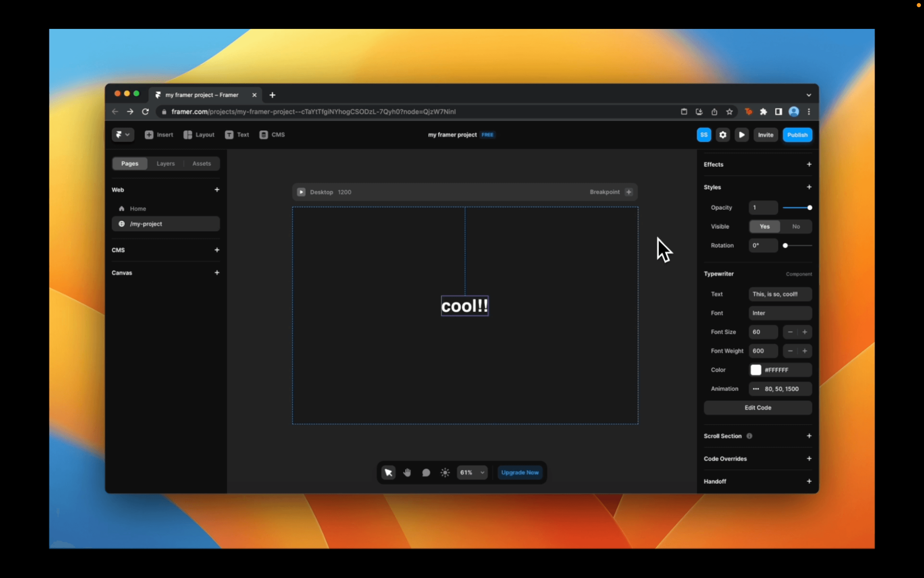Viewport: 924px width, 578px height.
Task: Click the SS user avatar badge
Action: point(704,135)
